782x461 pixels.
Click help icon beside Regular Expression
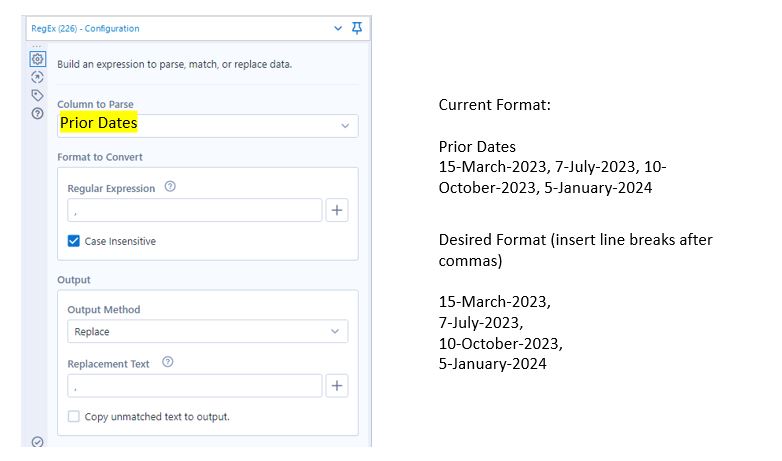[170, 187]
